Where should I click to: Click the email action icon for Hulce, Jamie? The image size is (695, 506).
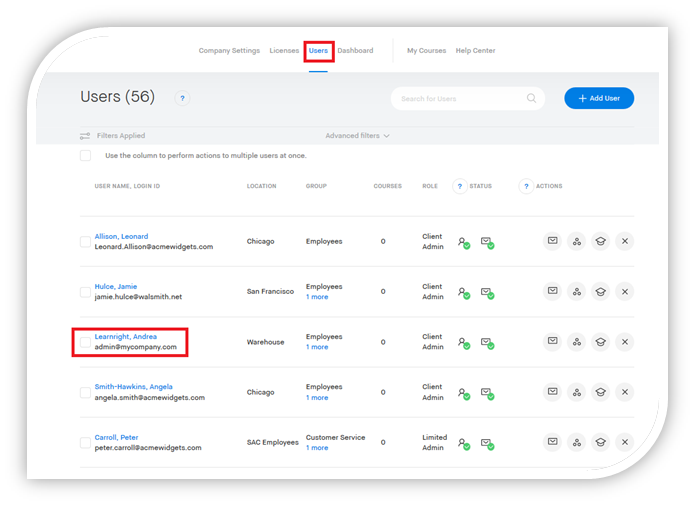pos(552,291)
